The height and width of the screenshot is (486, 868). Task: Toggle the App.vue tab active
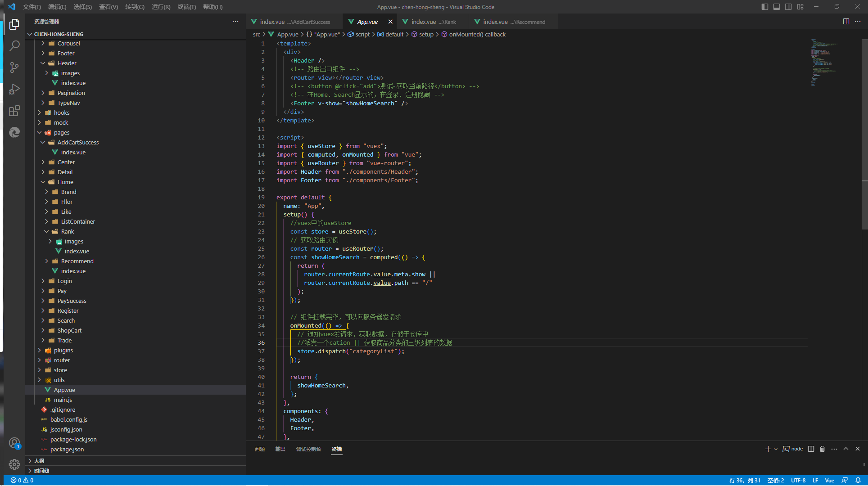pos(366,22)
